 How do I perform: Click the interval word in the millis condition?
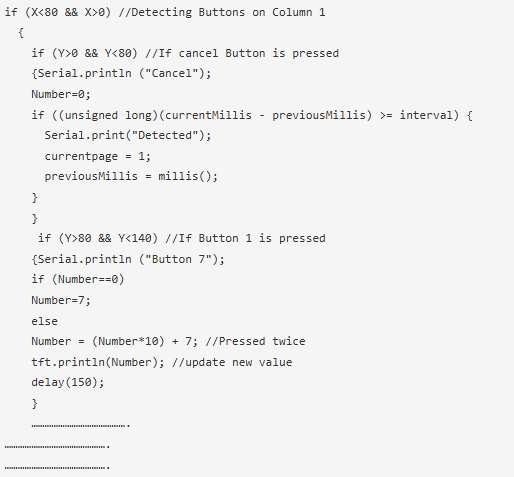point(426,115)
